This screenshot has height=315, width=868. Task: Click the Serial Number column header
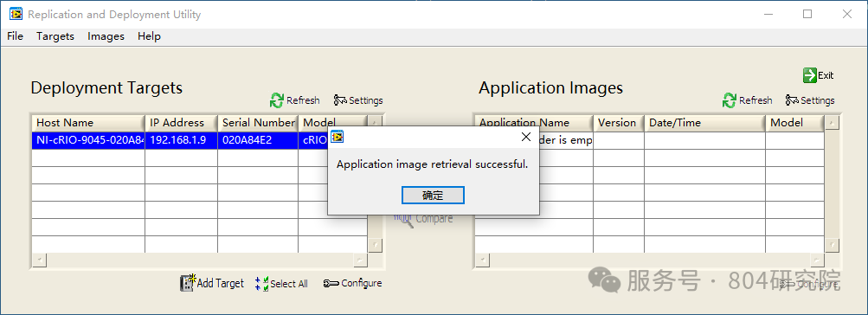click(x=258, y=123)
